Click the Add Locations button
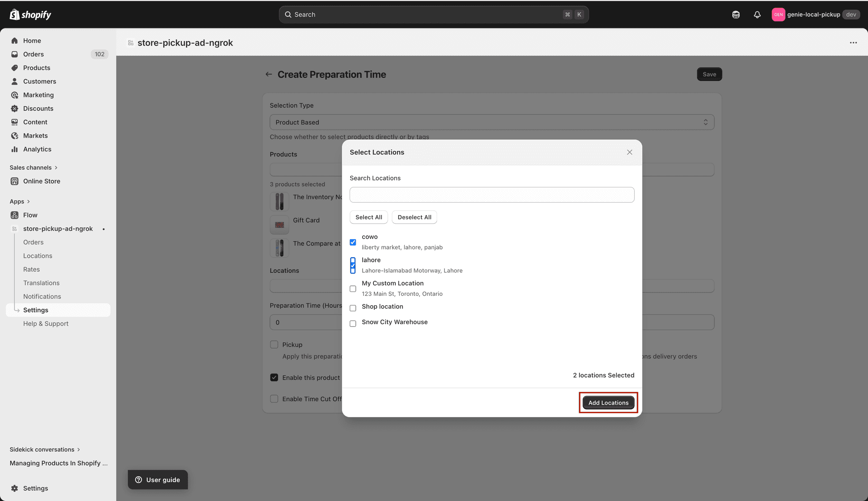Viewport: 868px width, 501px height. pos(608,402)
